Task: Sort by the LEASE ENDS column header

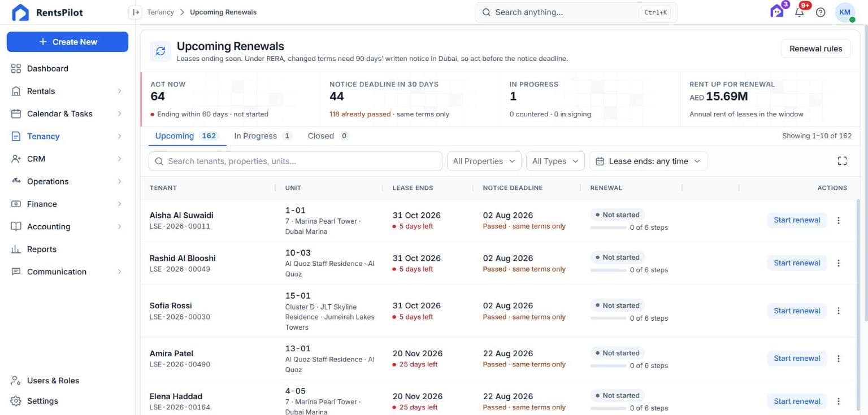Action: pos(413,188)
